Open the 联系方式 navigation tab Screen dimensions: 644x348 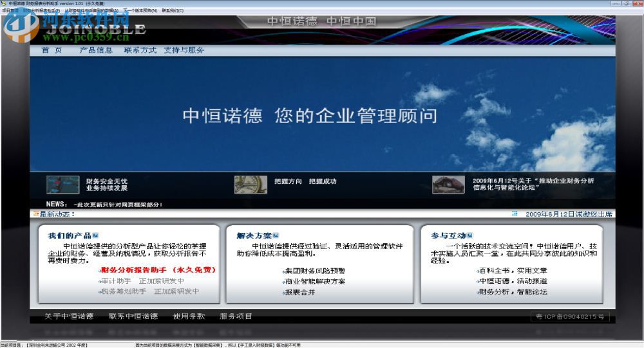140,50
